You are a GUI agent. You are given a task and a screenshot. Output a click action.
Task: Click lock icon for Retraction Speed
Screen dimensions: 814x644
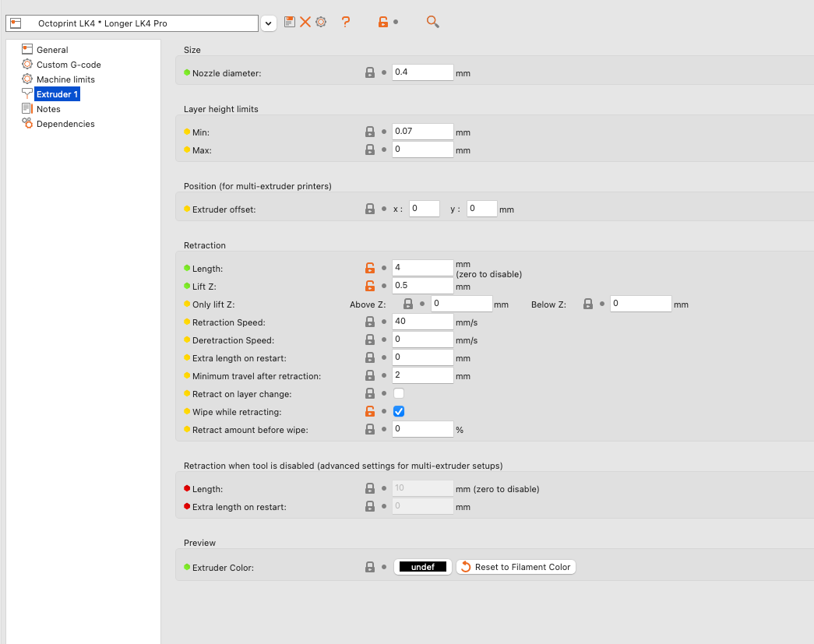click(x=370, y=322)
